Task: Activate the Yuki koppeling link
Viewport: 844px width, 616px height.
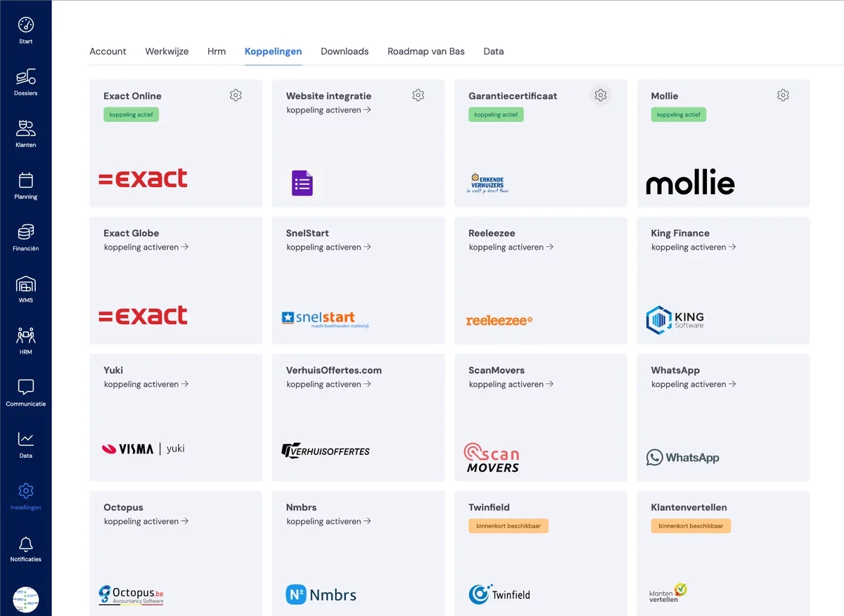Action: pos(146,385)
